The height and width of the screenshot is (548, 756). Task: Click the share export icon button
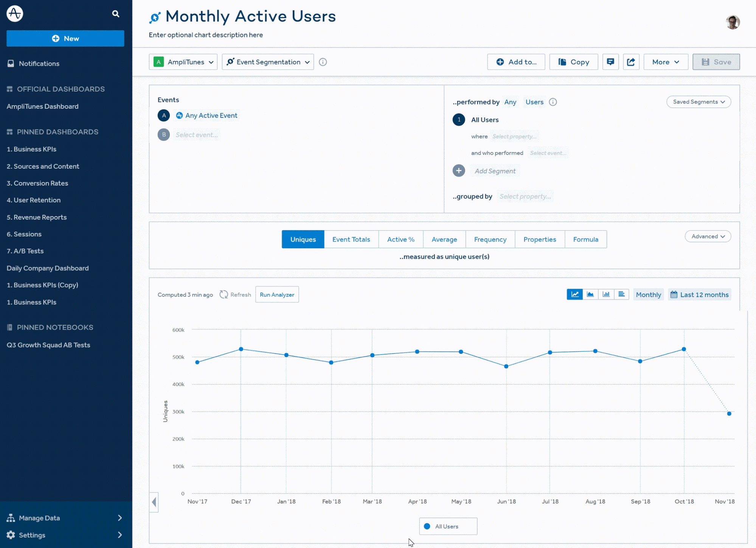point(631,62)
